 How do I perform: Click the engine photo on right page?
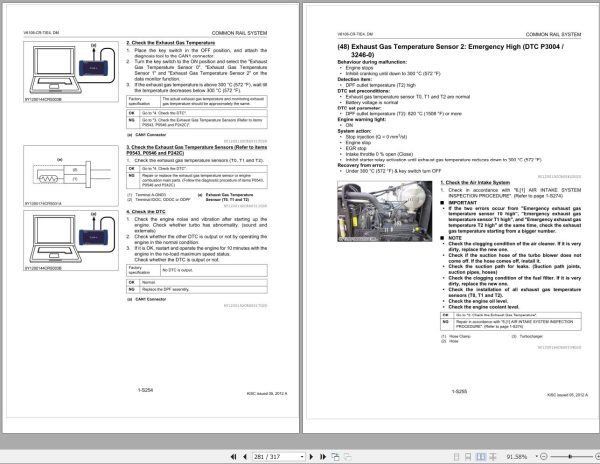(385, 212)
